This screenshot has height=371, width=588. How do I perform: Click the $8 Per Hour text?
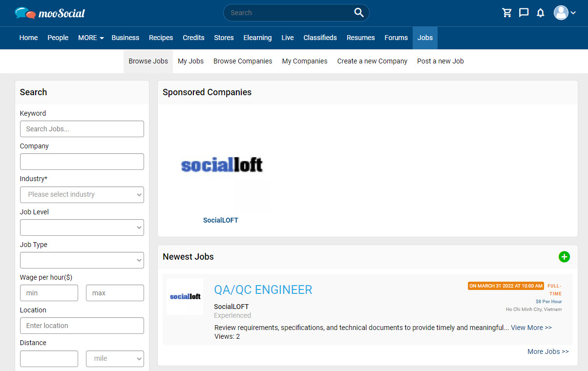click(549, 302)
